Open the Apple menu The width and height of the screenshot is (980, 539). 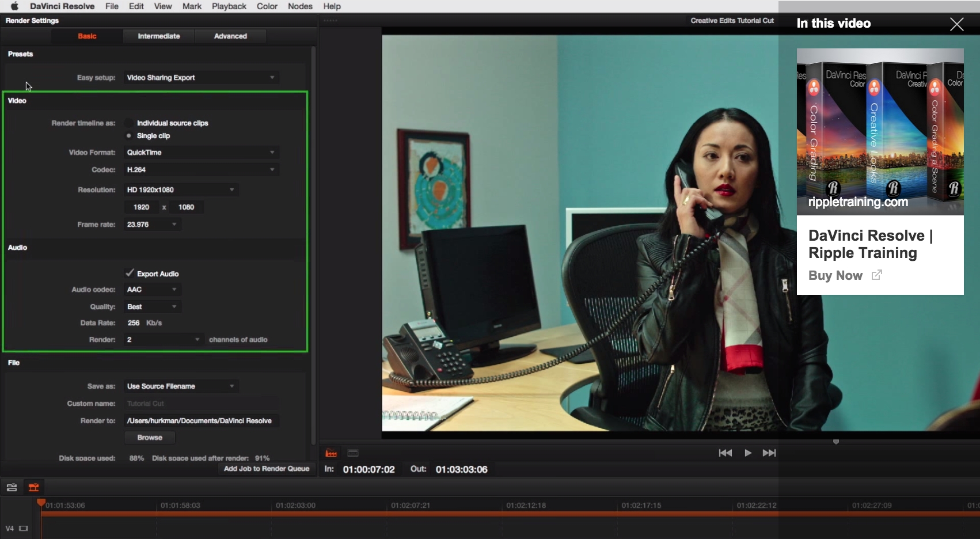click(14, 6)
